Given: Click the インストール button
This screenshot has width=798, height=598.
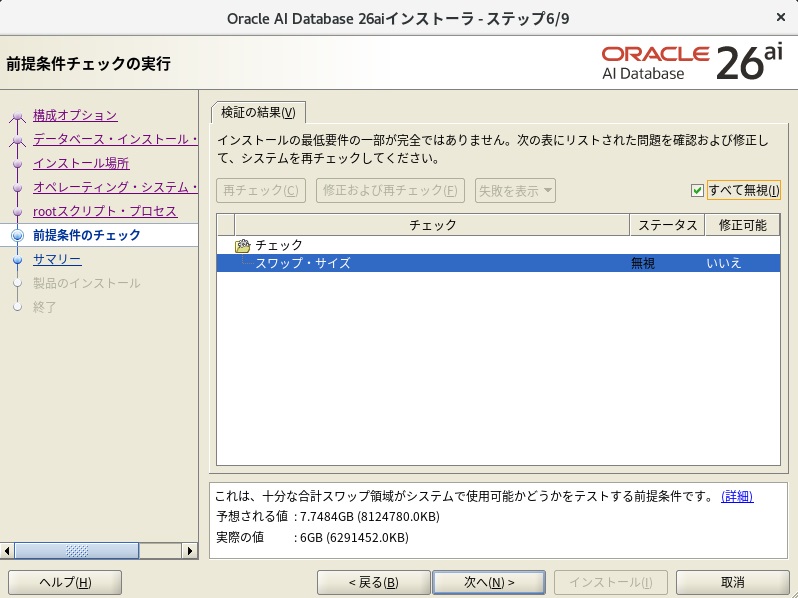Looking at the screenshot, I should 611,582.
